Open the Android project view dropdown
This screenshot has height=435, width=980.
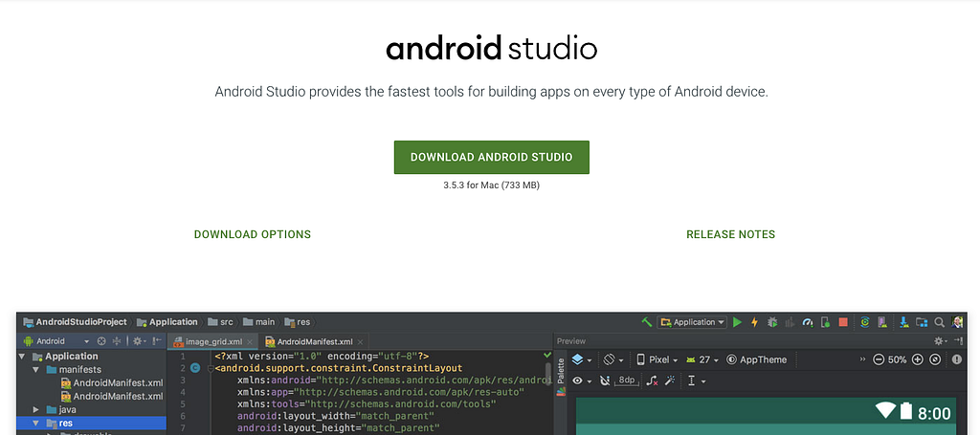[x=56, y=341]
